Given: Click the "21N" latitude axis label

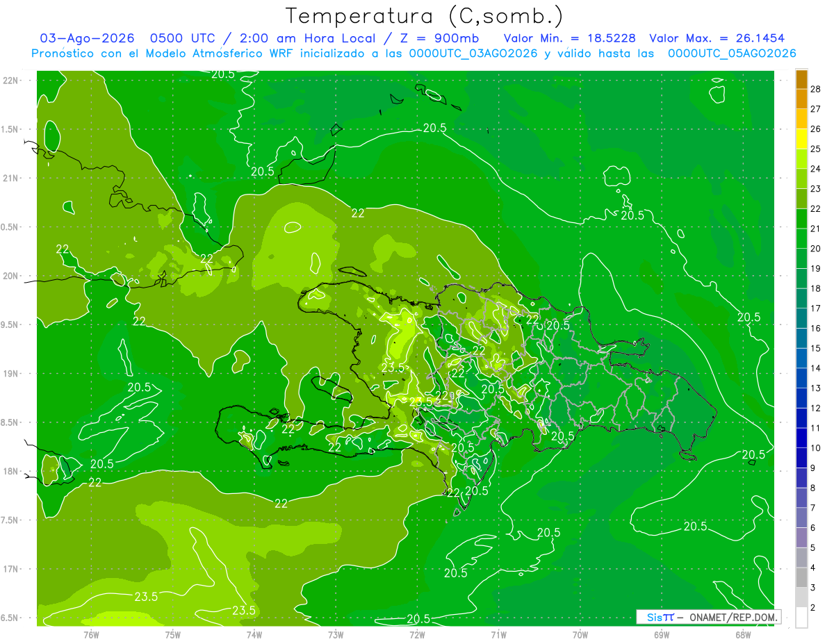Looking at the screenshot, I should [x=10, y=179].
